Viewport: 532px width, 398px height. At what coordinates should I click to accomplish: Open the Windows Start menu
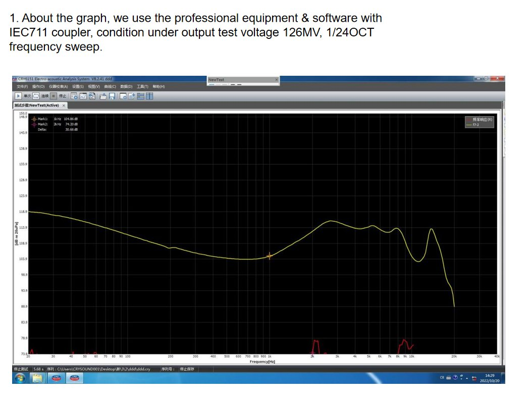pyautogui.click(x=20, y=378)
